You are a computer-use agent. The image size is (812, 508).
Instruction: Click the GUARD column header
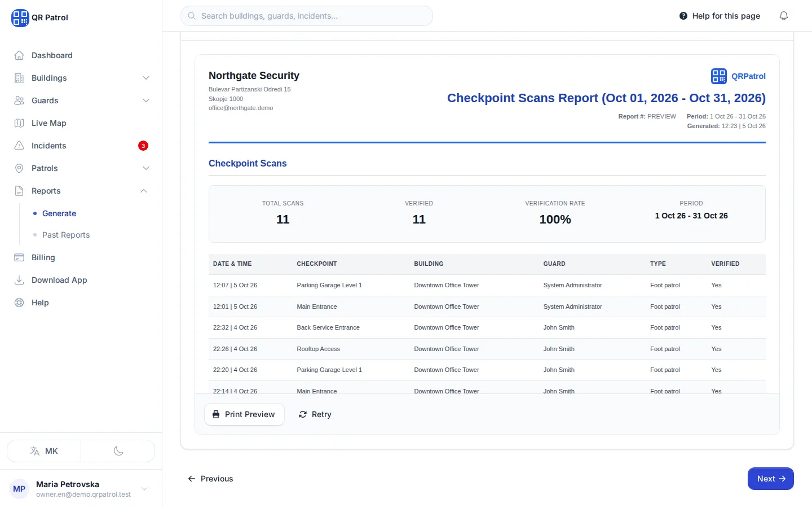click(x=554, y=264)
